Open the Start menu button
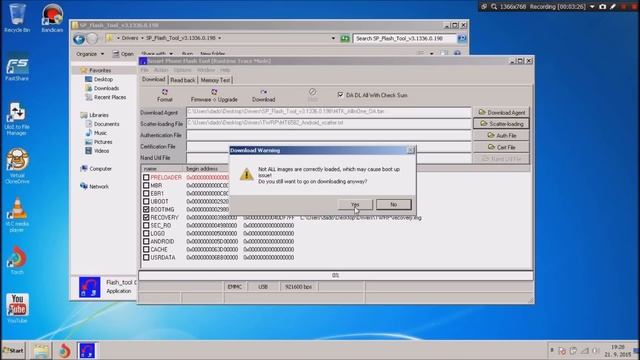This screenshot has width=640, height=360. point(13,351)
